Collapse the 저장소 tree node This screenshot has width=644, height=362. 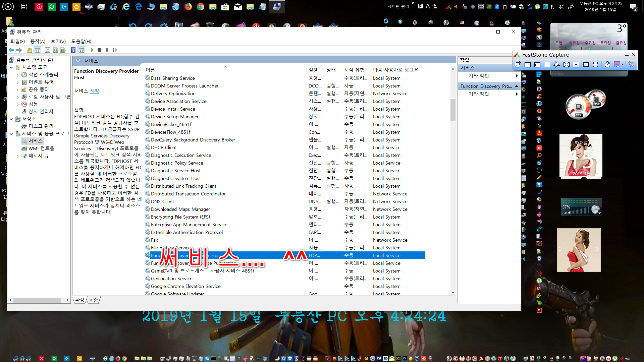click(x=11, y=119)
